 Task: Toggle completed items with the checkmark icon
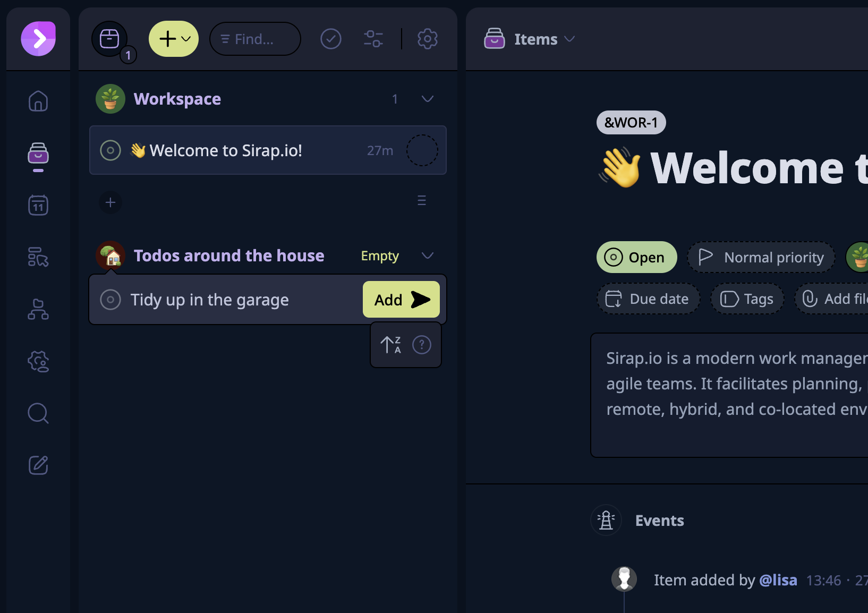(x=330, y=38)
